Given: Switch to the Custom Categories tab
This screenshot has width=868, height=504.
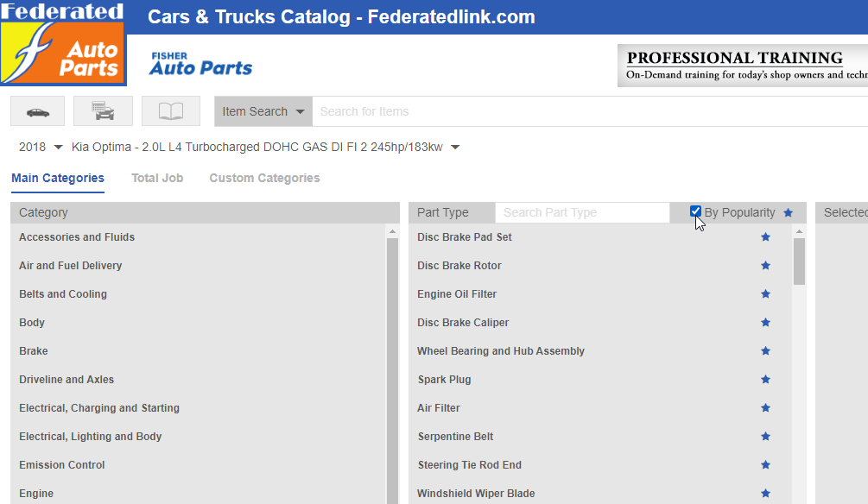Looking at the screenshot, I should (x=264, y=178).
